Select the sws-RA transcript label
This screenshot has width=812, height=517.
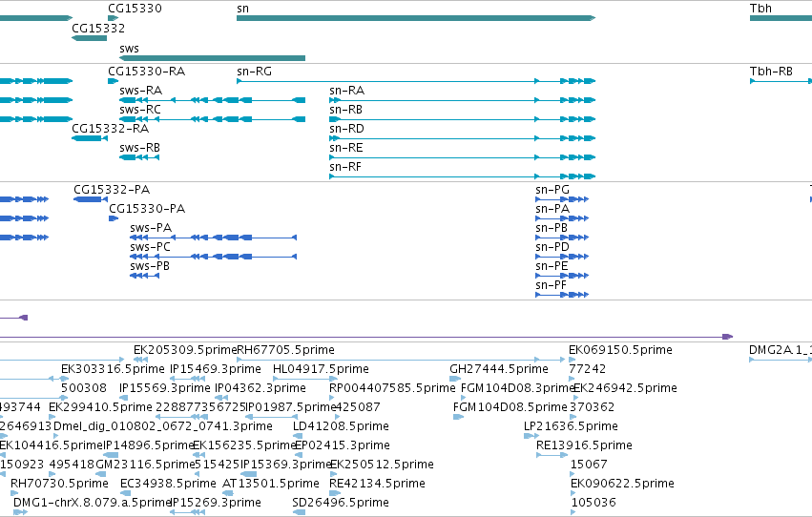tap(140, 91)
